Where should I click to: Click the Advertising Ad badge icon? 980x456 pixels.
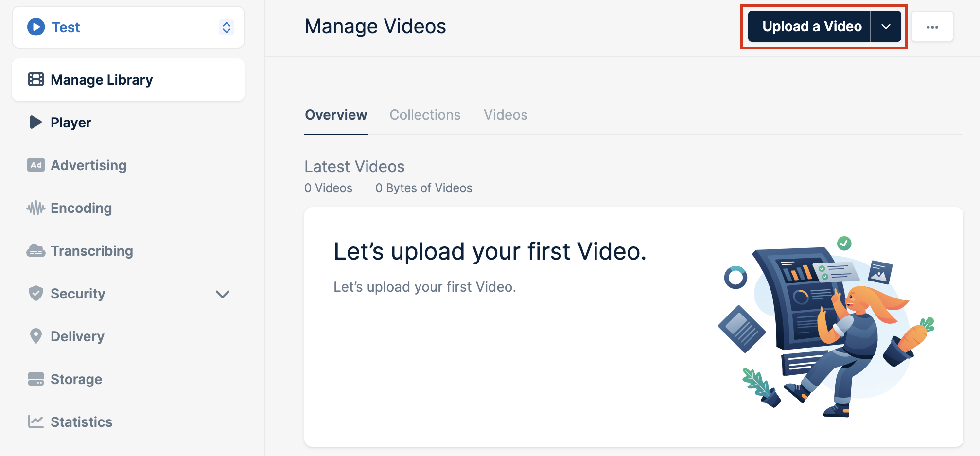coord(36,165)
